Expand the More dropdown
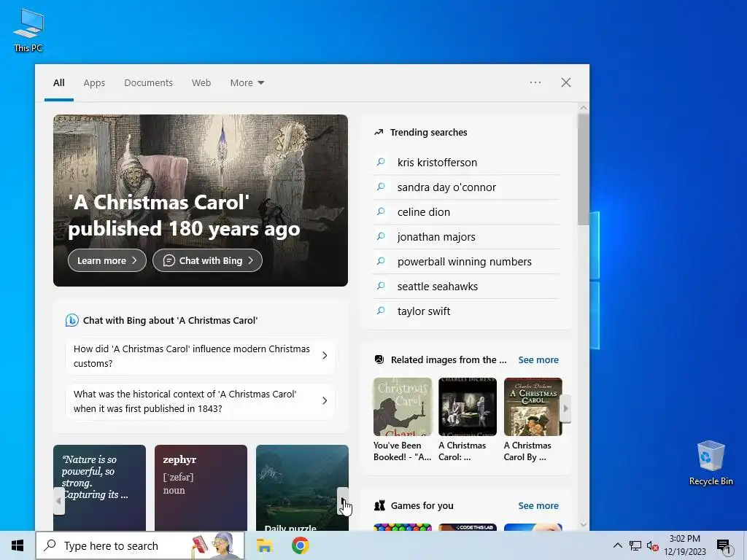 coord(247,83)
